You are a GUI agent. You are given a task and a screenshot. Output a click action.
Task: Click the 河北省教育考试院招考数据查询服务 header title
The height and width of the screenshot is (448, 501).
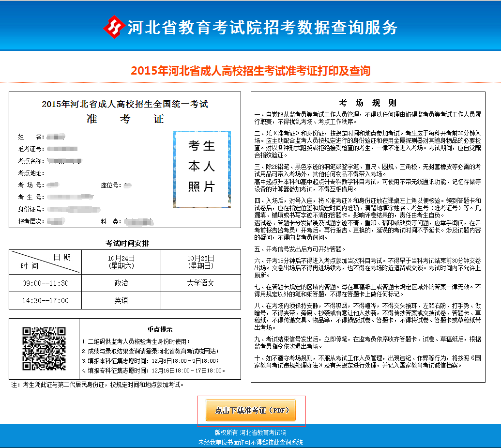point(262,28)
